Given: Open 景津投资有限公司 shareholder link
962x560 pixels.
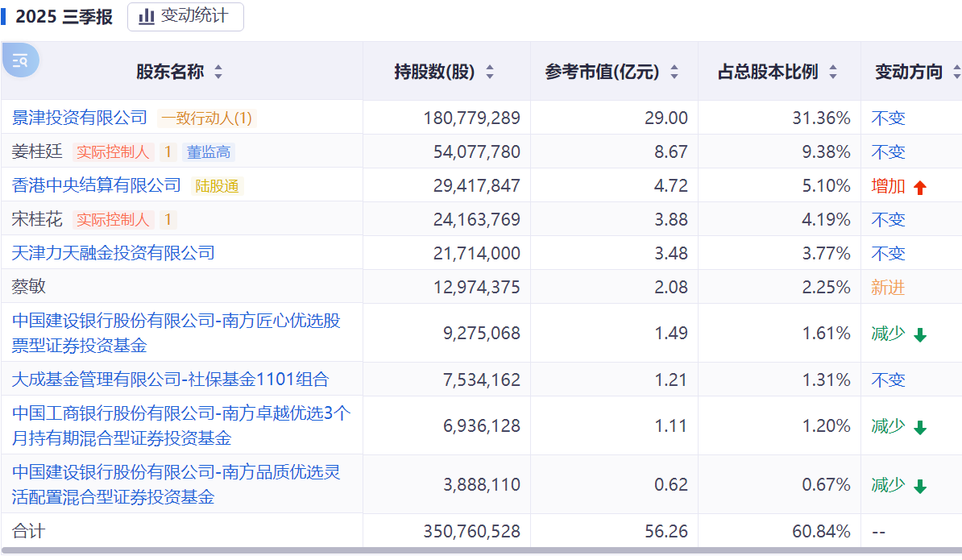Looking at the screenshot, I should (80, 117).
